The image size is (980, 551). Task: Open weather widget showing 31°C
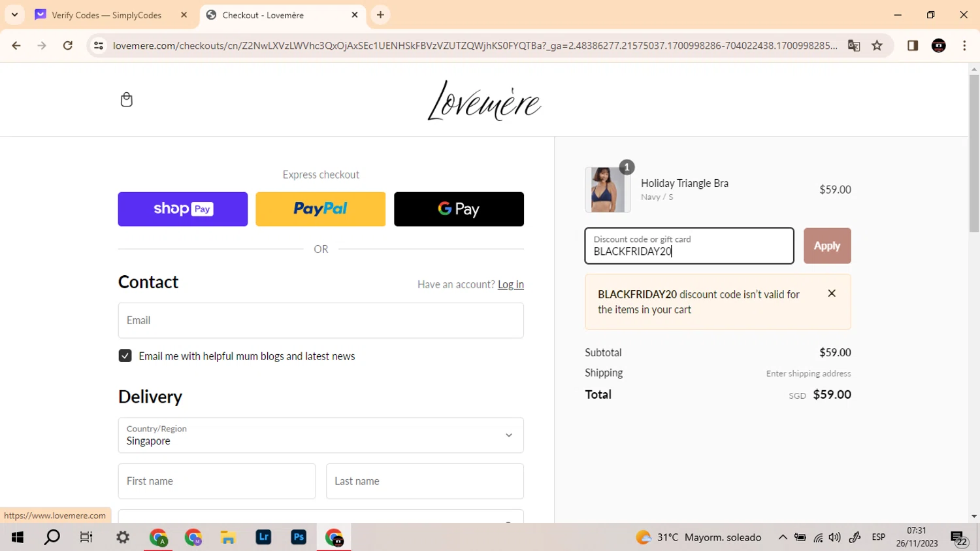pyautogui.click(x=698, y=537)
